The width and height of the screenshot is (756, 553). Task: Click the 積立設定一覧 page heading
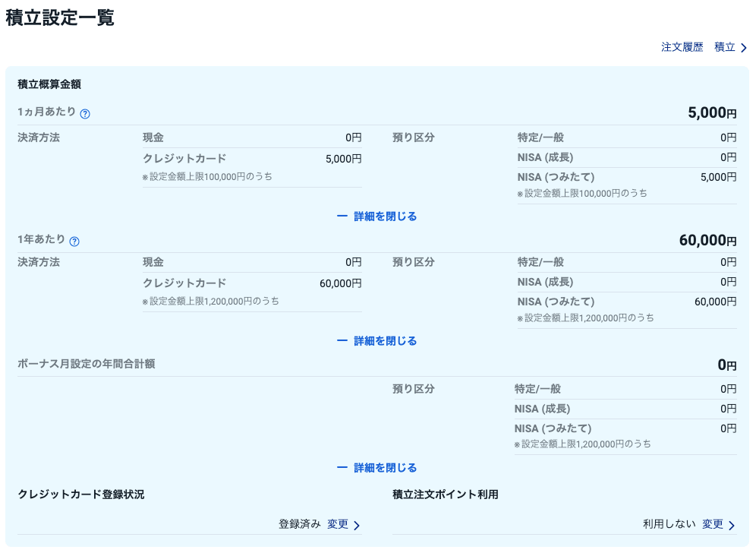[60, 18]
